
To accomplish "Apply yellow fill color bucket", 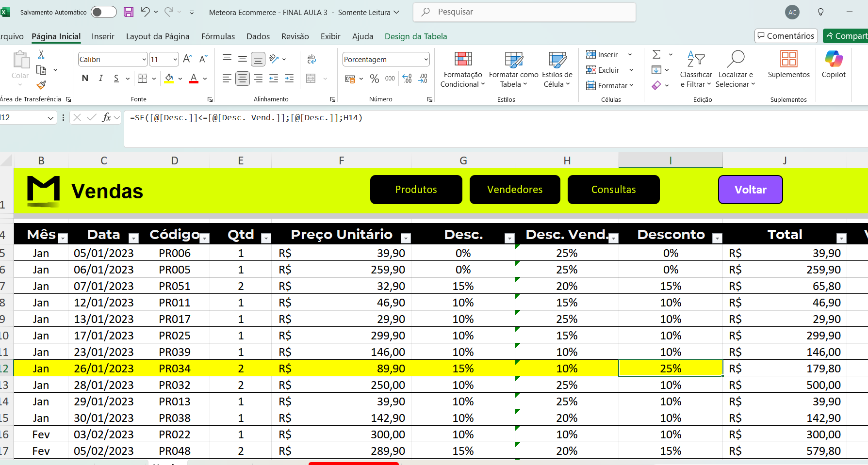I will pyautogui.click(x=169, y=78).
